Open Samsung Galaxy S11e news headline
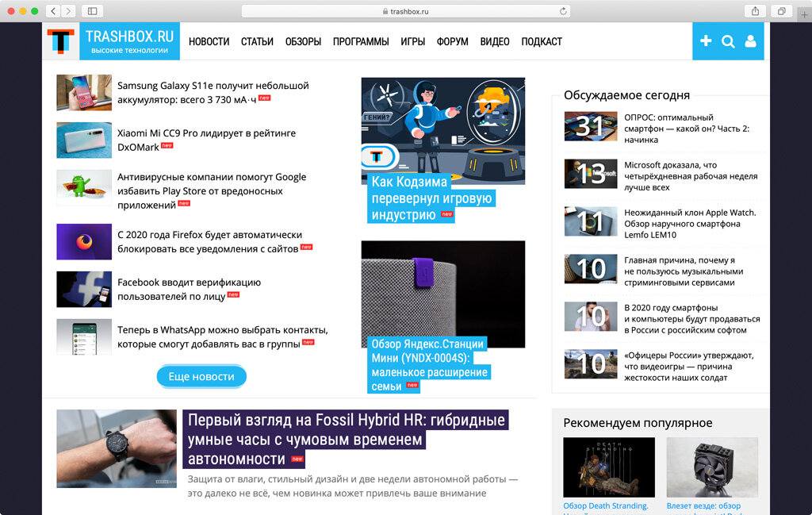Screen dimensions: 812x515 pos(213,92)
